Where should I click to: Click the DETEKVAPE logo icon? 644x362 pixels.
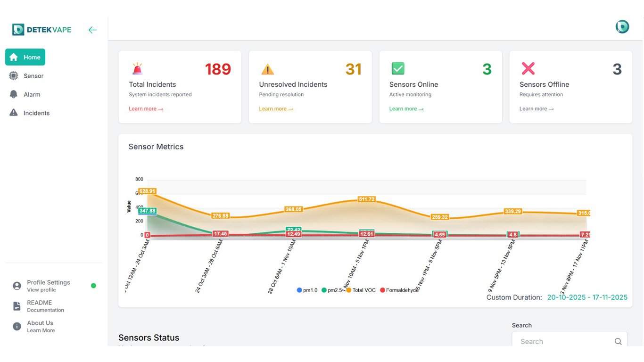17,29
